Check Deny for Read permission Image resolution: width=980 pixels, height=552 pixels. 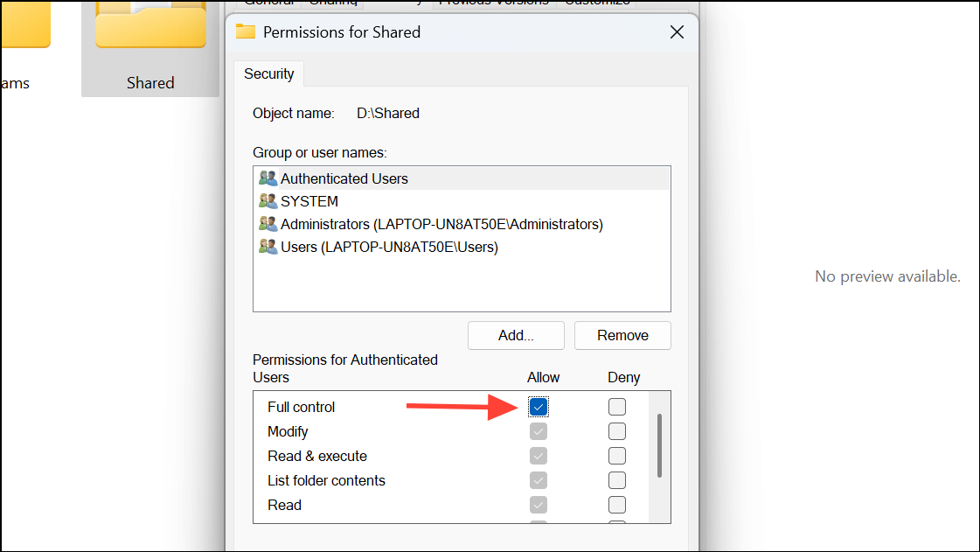[617, 505]
